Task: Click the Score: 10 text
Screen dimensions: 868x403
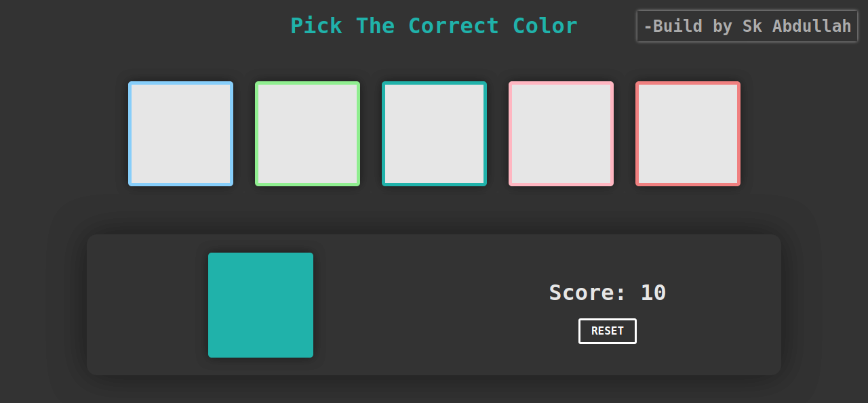Action: point(607,293)
